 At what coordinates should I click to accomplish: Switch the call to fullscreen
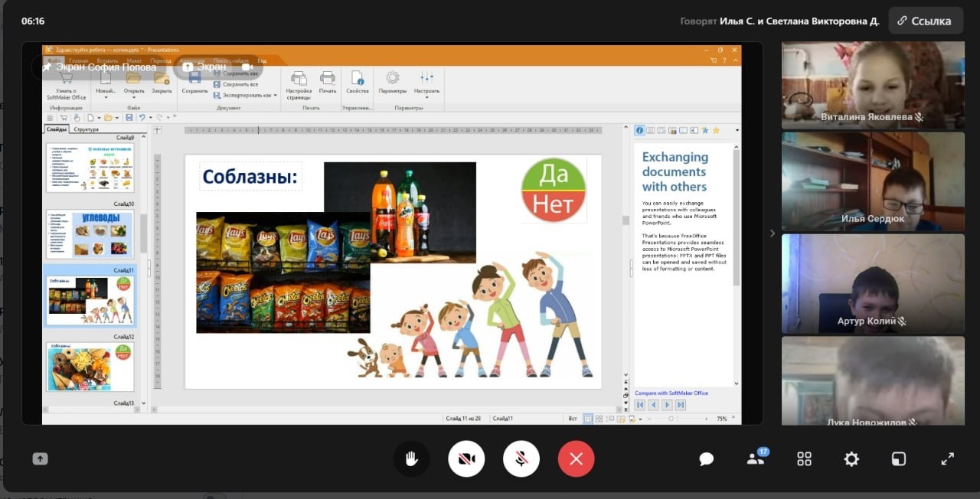(947, 458)
